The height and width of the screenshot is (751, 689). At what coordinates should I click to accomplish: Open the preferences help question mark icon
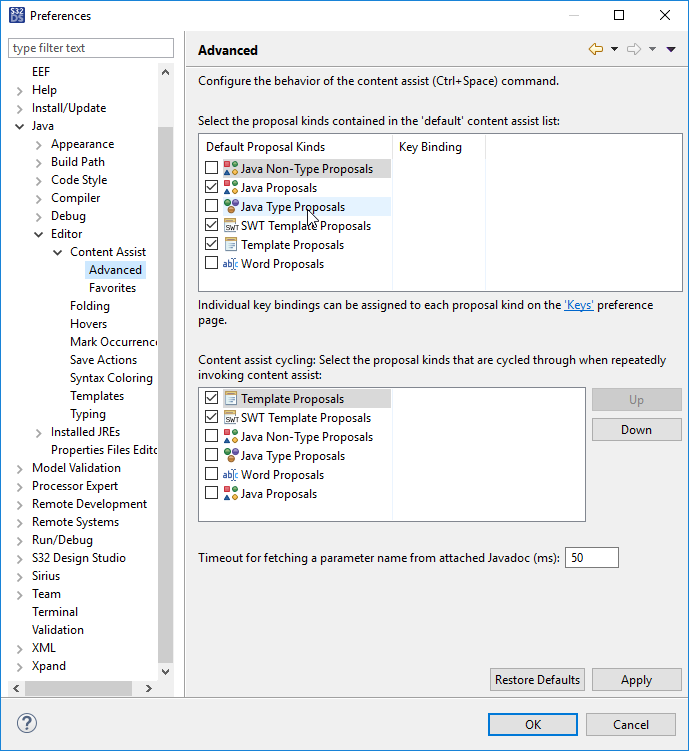(27, 724)
